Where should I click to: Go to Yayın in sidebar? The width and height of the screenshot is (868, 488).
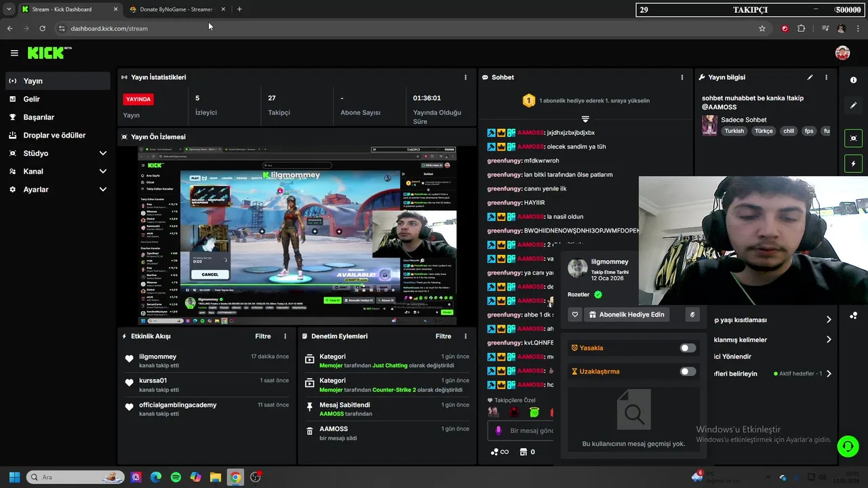pos(58,81)
